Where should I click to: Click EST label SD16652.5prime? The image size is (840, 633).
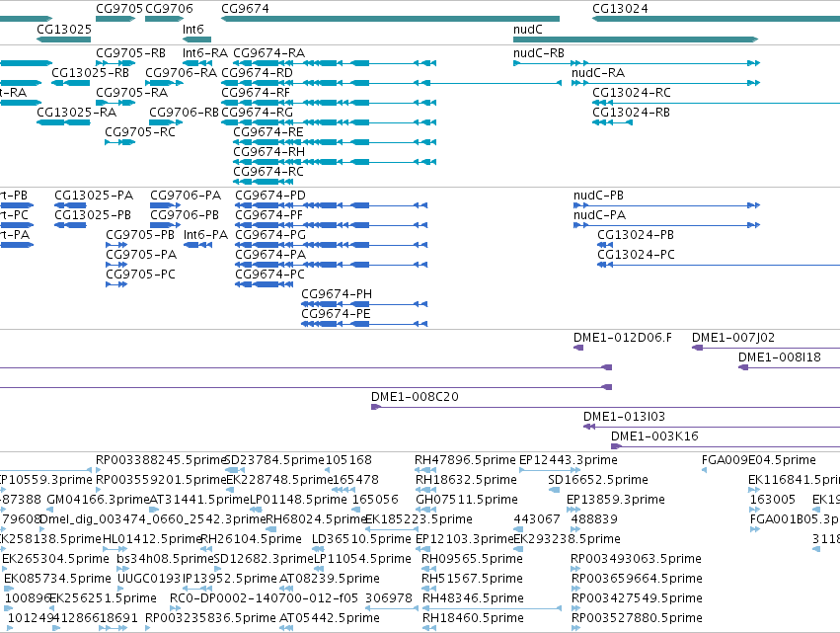(x=598, y=481)
